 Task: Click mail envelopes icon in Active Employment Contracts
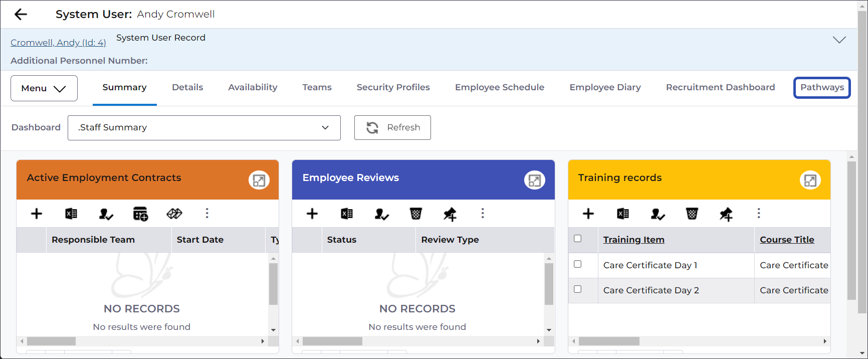click(174, 214)
